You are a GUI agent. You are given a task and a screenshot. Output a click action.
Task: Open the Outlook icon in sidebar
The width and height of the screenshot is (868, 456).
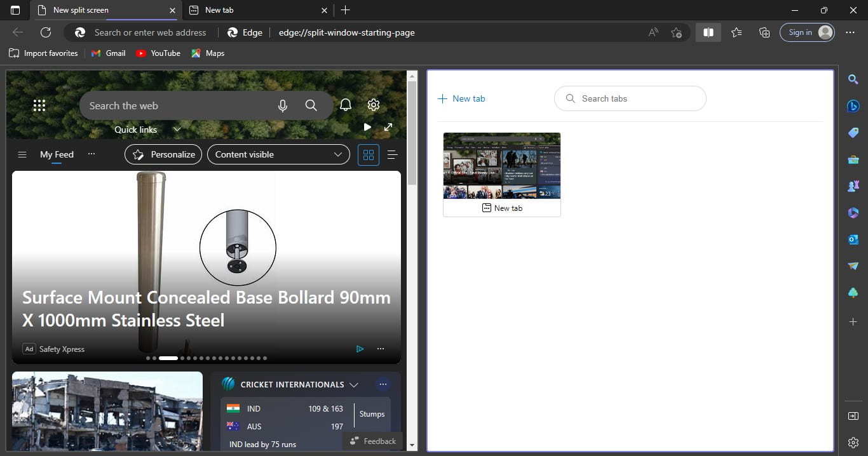(x=853, y=239)
